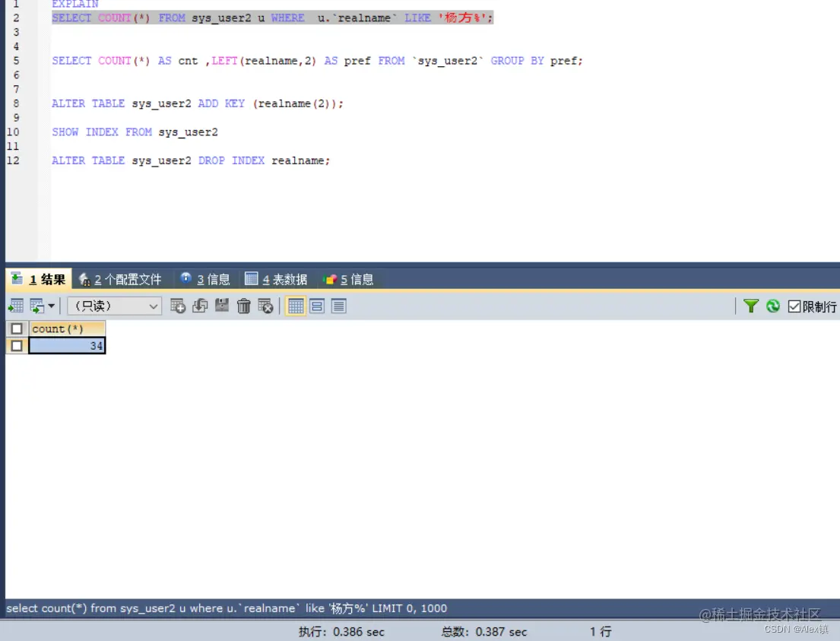Click the copy result to clipboard icon
Screen dimensions: 840x641
pos(37,306)
